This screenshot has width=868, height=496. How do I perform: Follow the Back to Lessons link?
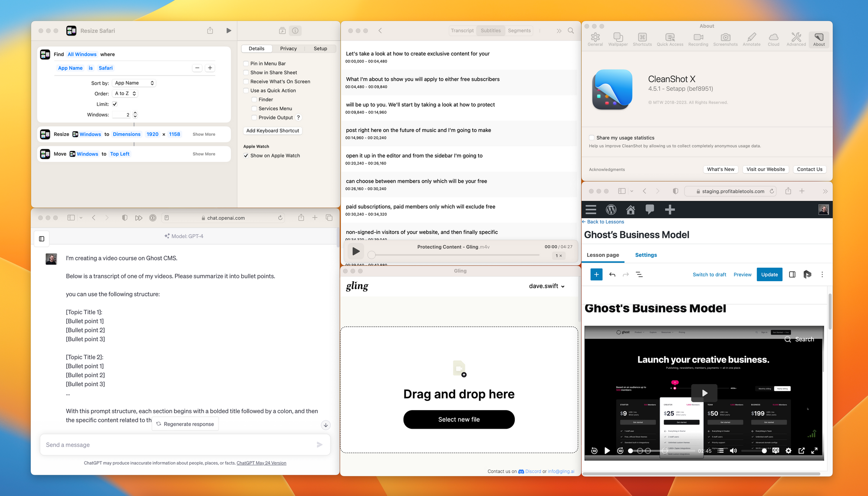[x=603, y=222]
